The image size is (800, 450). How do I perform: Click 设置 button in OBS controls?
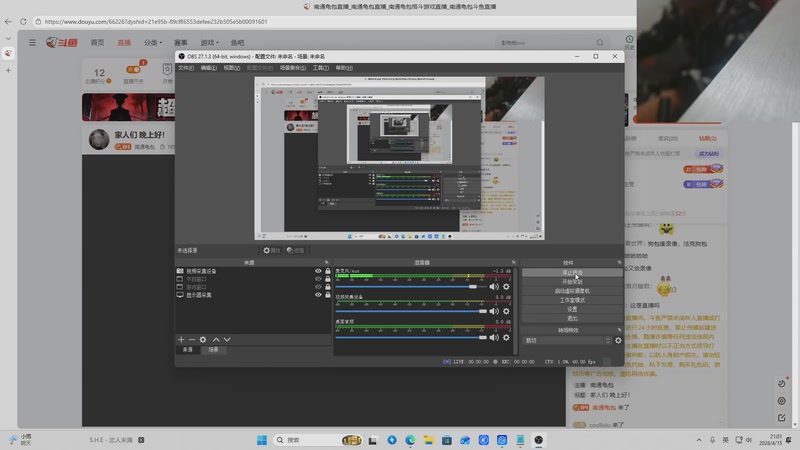pyautogui.click(x=572, y=309)
